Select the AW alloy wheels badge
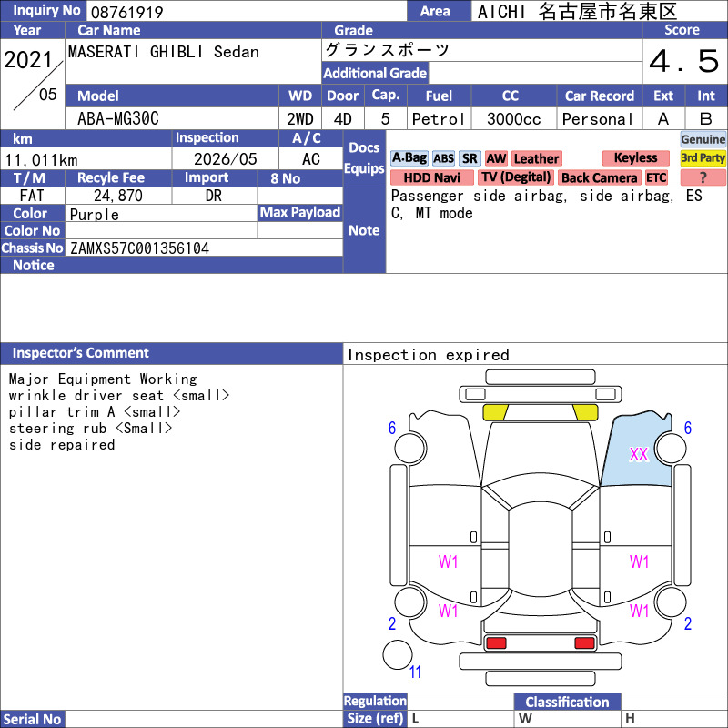This screenshot has width=728, height=728. click(496, 158)
